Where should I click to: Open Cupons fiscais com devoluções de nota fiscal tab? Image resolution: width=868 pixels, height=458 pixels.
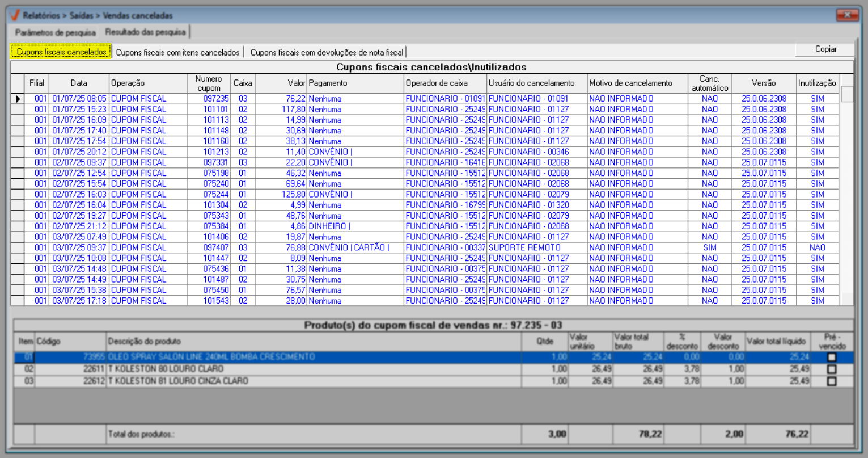tap(327, 52)
